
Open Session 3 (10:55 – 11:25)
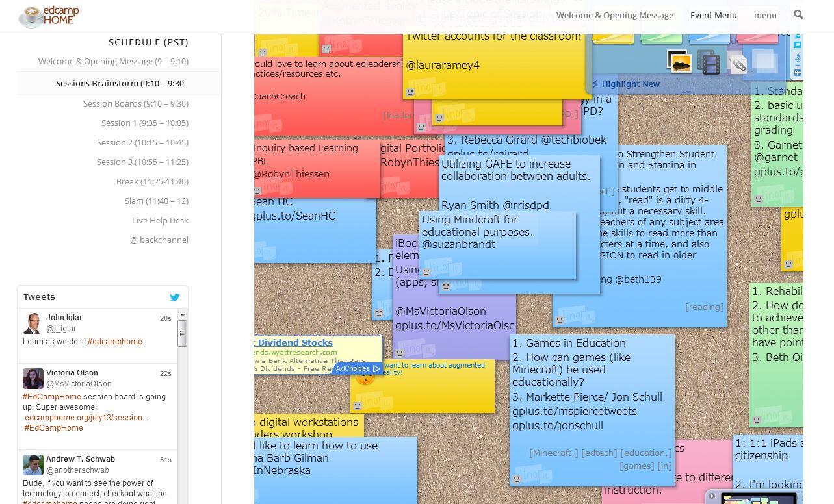[x=142, y=162]
